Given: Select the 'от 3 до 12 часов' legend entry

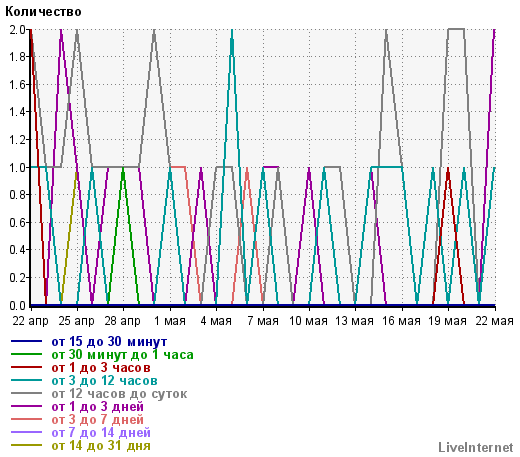Looking at the screenshot, I should (x=104, y=381).
